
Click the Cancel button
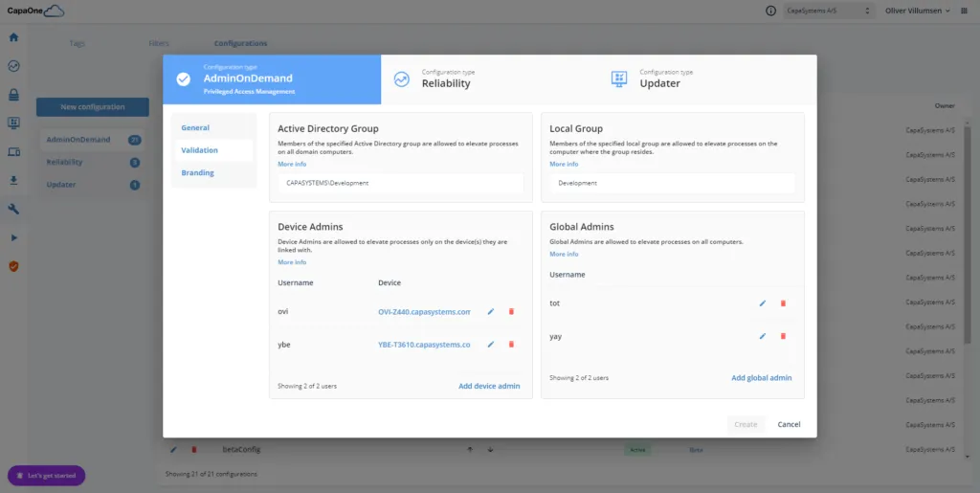coord(789,425)
